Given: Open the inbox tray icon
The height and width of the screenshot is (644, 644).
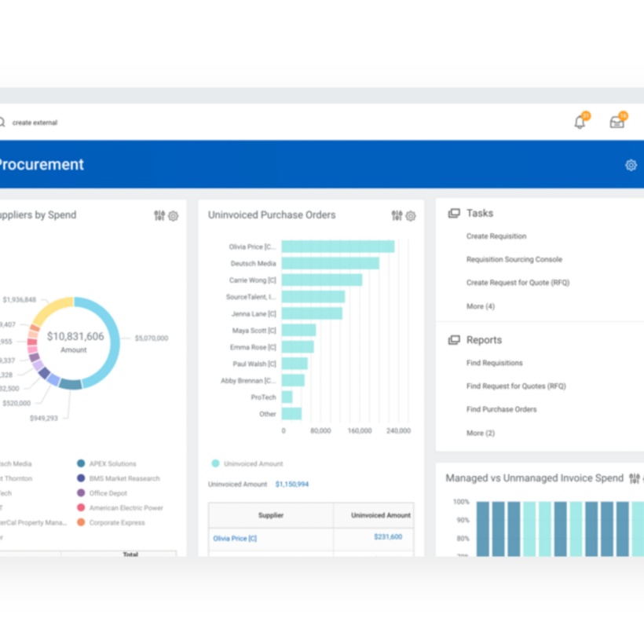Looking at the screenshot, I should tap(617, 123).
